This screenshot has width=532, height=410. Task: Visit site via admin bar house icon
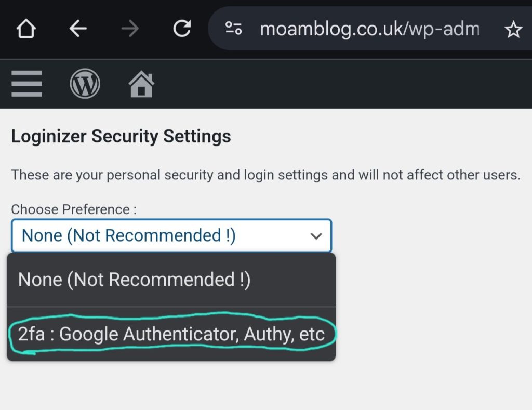point(142,85)
